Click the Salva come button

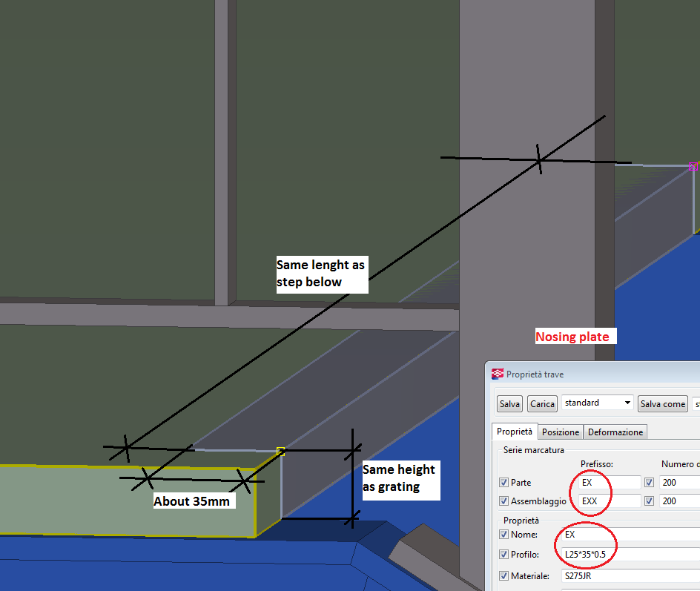point(662,404)
